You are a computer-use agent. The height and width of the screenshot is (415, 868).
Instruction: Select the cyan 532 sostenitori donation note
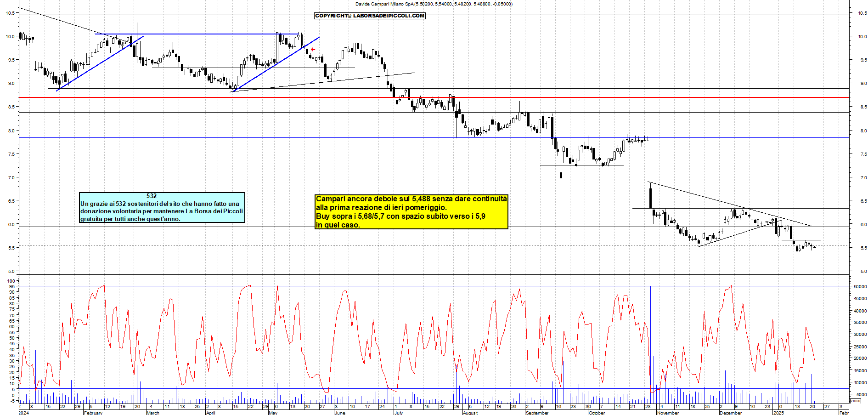coord(162,207)
